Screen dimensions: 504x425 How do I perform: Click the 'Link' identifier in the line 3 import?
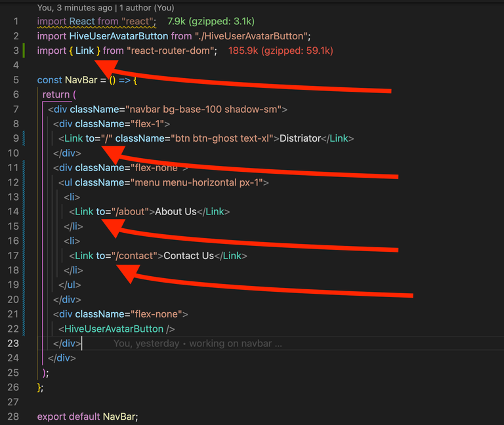85,51
